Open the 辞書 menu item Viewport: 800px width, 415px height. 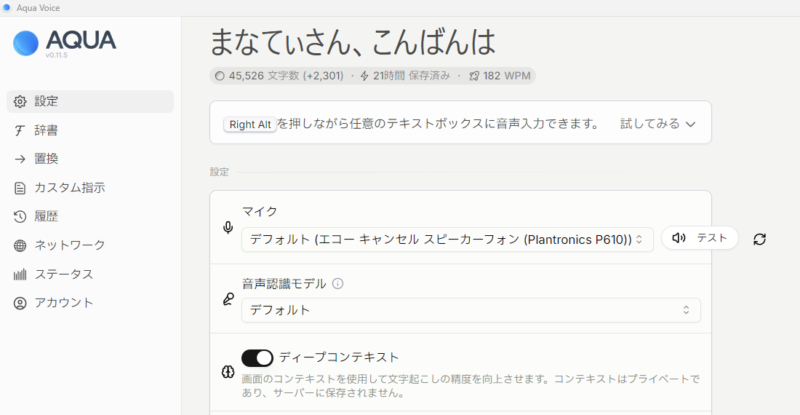(46, 130)
